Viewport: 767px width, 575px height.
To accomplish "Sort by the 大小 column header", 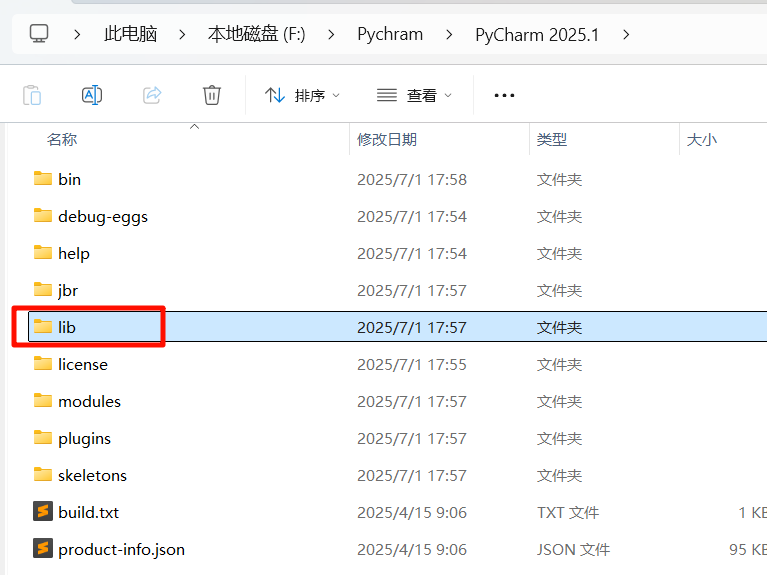I will [701, 139].
